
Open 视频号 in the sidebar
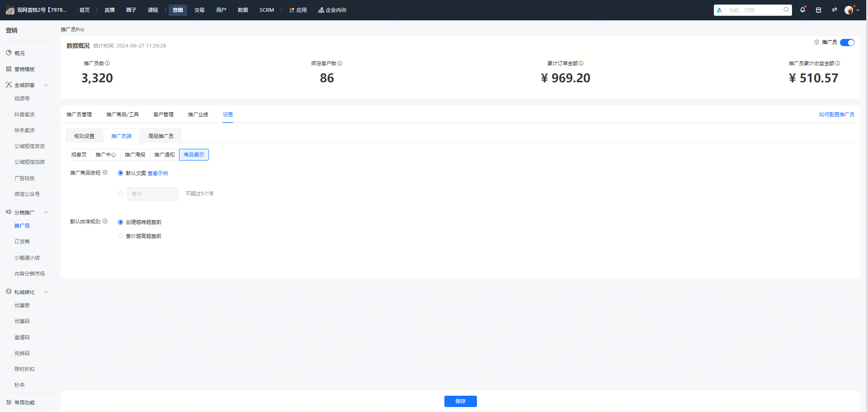point(22,99)
